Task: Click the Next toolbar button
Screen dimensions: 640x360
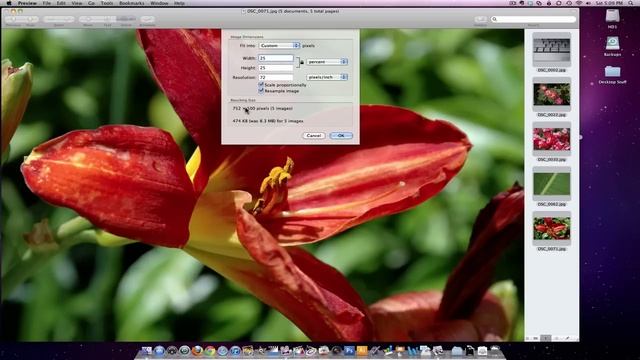Action: pos(31,19)
